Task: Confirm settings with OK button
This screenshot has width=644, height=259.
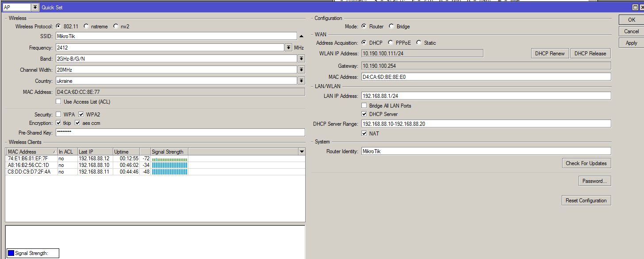Action: [x=631, y=20]
